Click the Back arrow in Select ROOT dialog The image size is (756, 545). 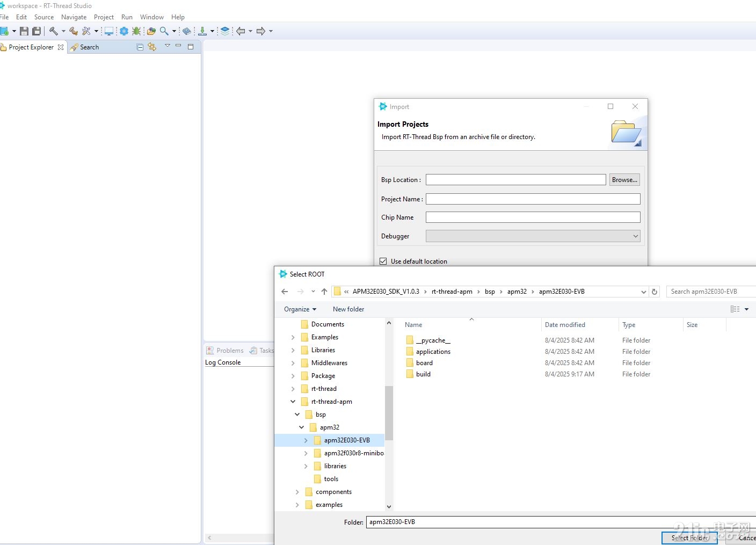point(285,292)
